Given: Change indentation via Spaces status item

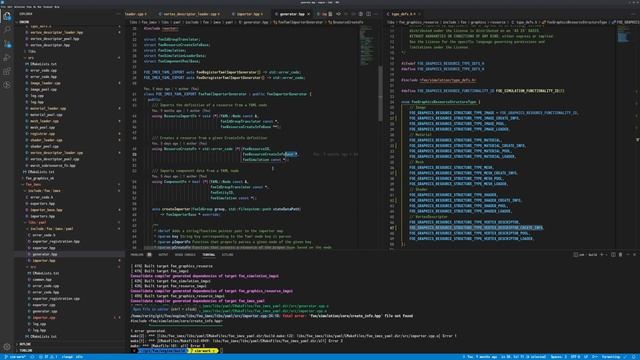Looking at the screenshot, I should 558,357.
